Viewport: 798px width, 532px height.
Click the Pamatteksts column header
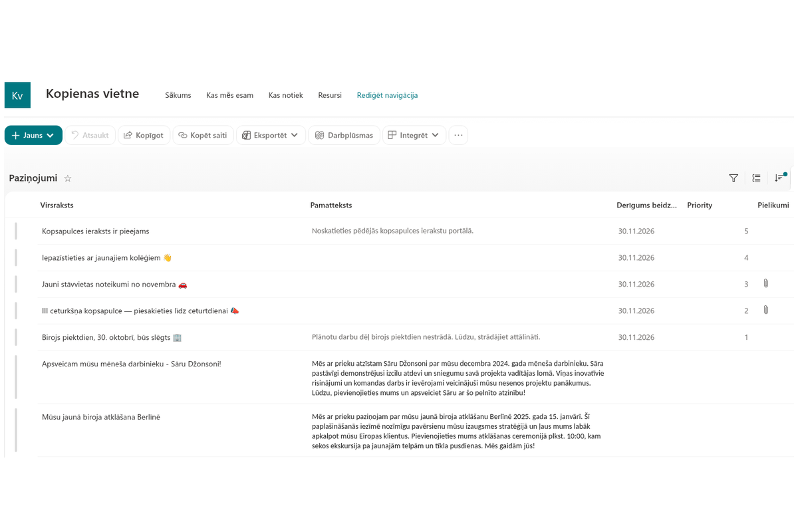click(331, 205)
